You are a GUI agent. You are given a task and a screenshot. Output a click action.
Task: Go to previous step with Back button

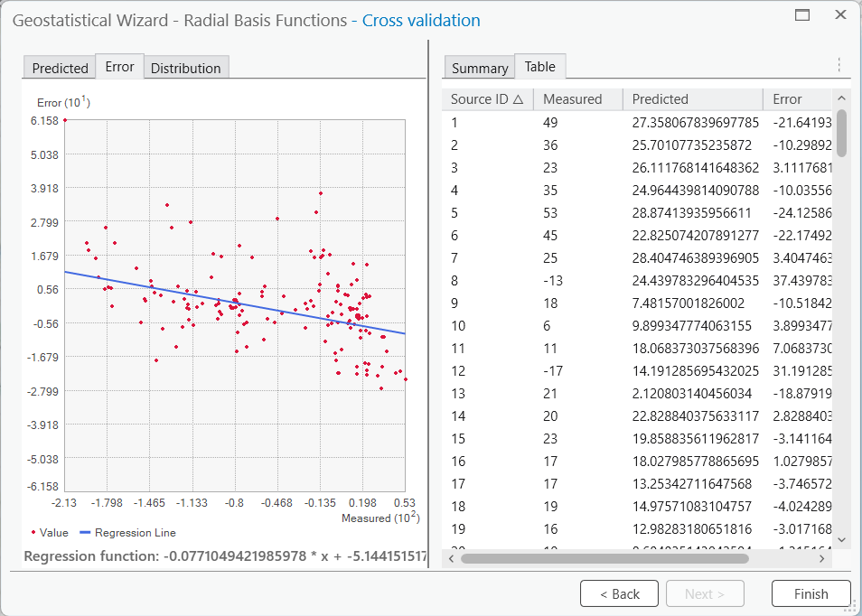point(619,594)
